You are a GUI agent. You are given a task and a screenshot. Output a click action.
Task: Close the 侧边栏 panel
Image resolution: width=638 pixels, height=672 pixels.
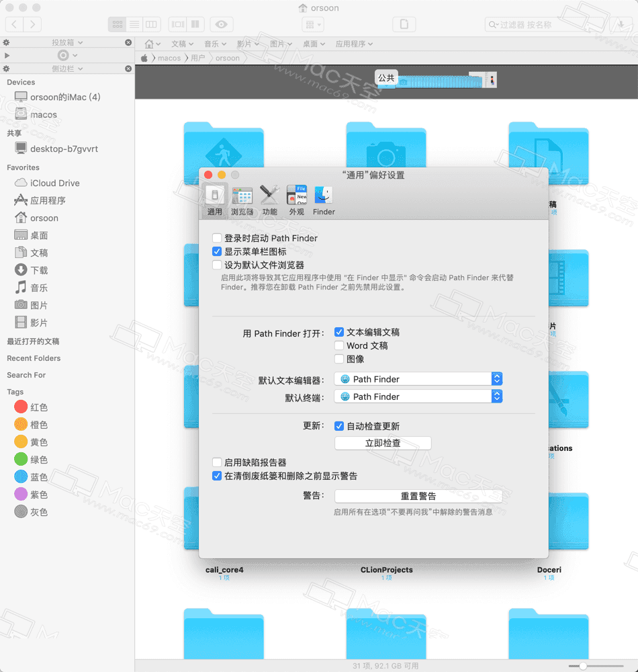tap(128, 69)
